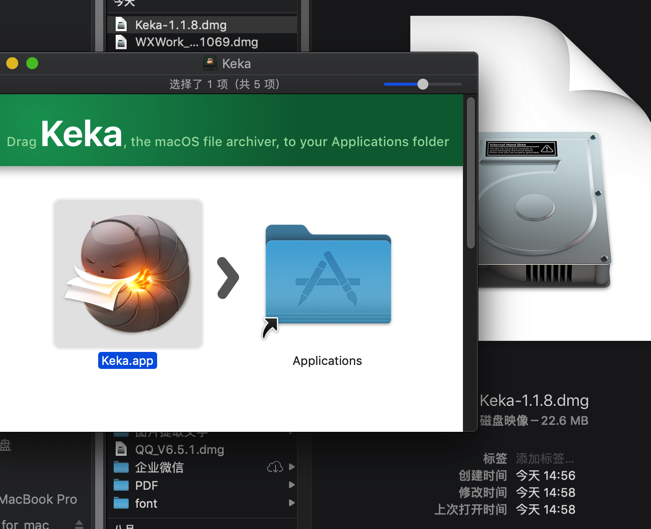Click the iCloud download icon beside 企业微信

pyautogui.click(x=275, y=467)
